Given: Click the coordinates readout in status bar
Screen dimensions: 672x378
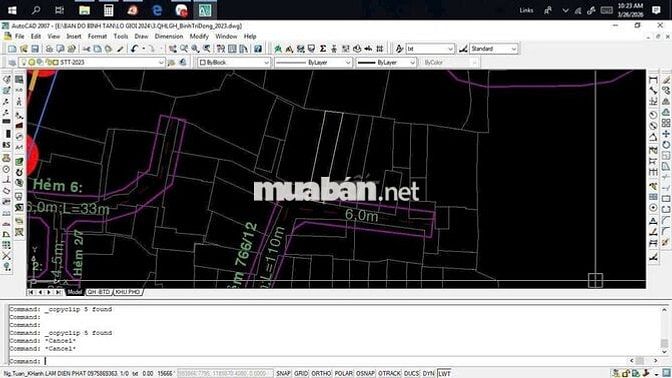Looking at the screenshot, I should (x=225, y=373).
